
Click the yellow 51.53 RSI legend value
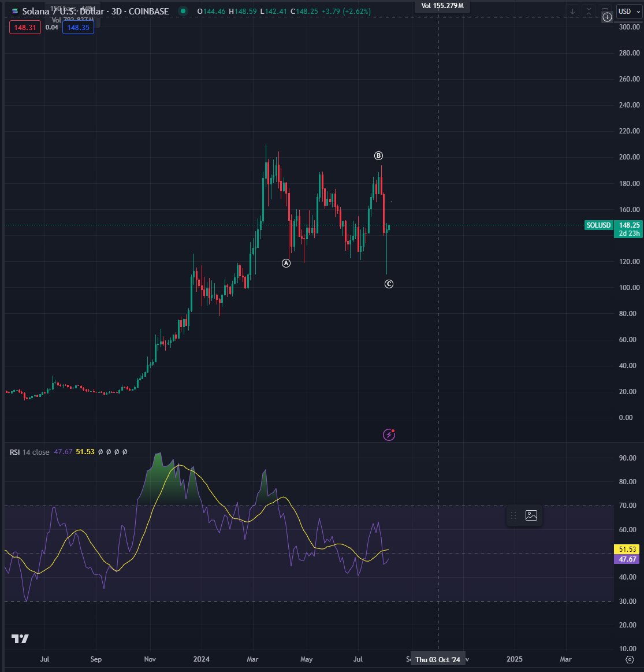85,452
